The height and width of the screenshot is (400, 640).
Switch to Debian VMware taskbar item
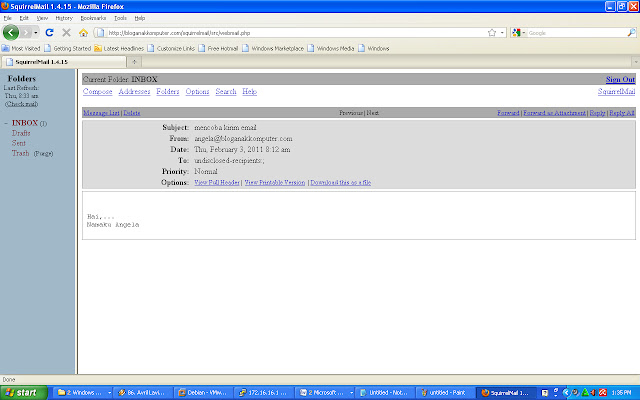click(202, 393)
